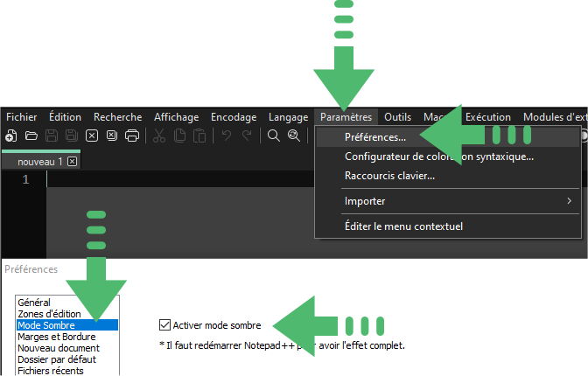Open the Encodage menu
This screenshot has height=376, width=588.
[234, 117]
